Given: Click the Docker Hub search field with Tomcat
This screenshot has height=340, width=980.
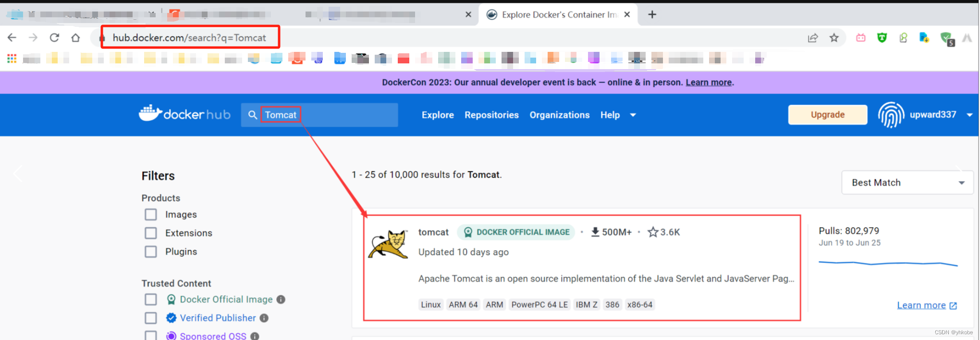Looking at the screenshot, I should (x=319, y=115).
